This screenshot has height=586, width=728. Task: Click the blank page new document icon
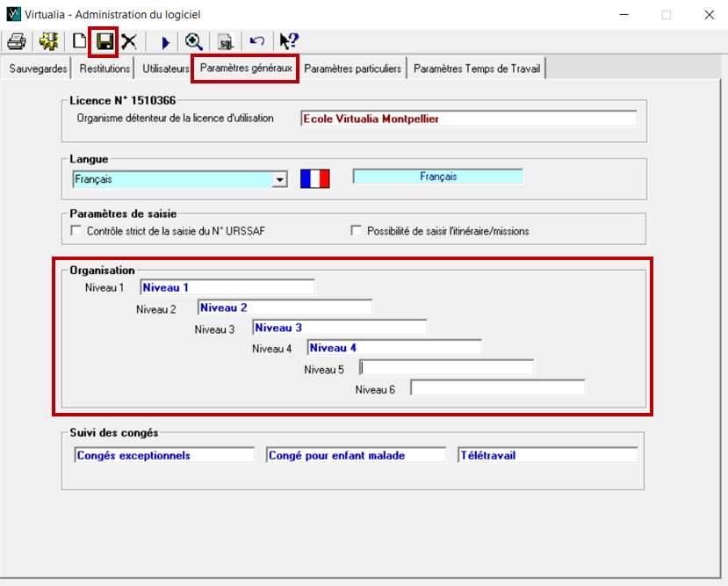point(80,41)
